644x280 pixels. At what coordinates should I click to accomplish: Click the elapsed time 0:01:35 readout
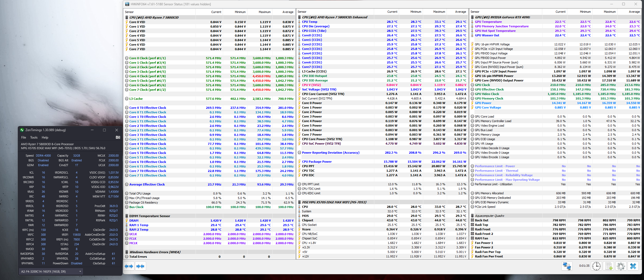coord(584,266)
